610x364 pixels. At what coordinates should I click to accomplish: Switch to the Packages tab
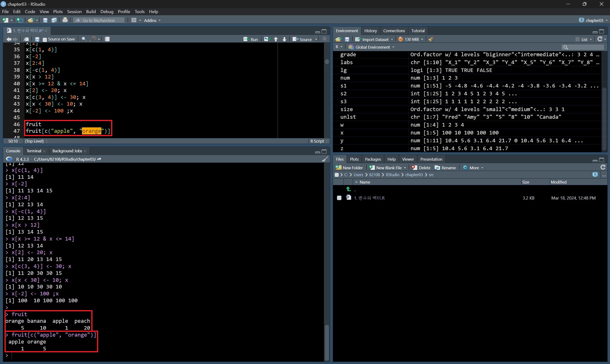pyautogui.click(x=373, y=159)
